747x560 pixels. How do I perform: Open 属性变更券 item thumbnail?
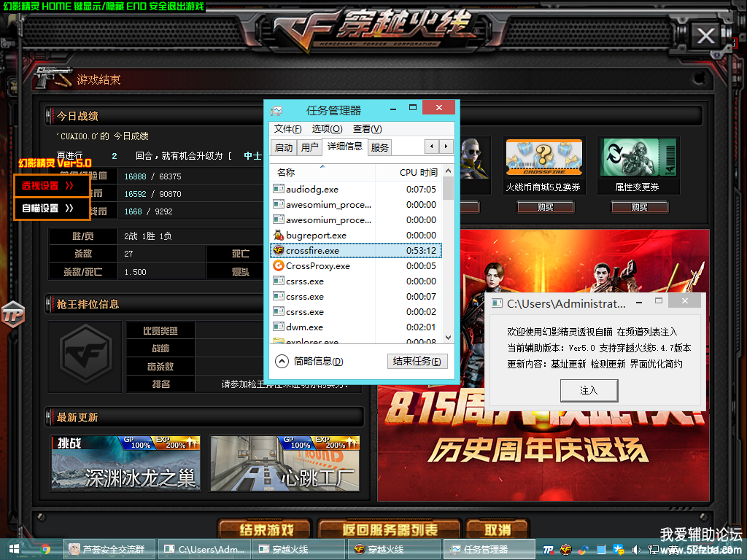(x=638, y=157)
